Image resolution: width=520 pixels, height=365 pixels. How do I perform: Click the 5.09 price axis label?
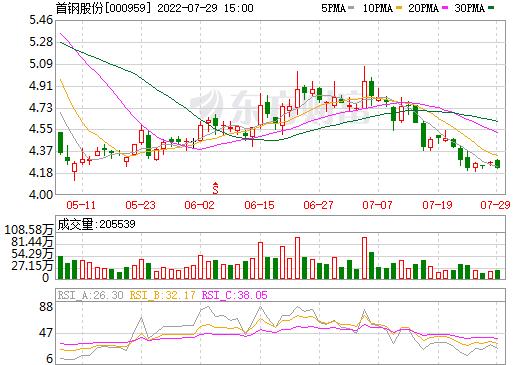click(41, 64)
